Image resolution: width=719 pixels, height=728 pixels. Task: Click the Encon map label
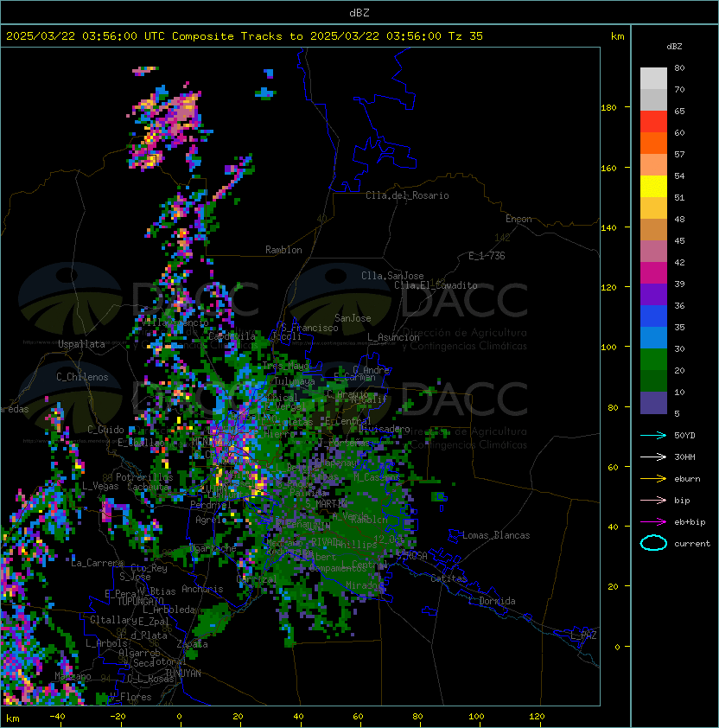519,219
